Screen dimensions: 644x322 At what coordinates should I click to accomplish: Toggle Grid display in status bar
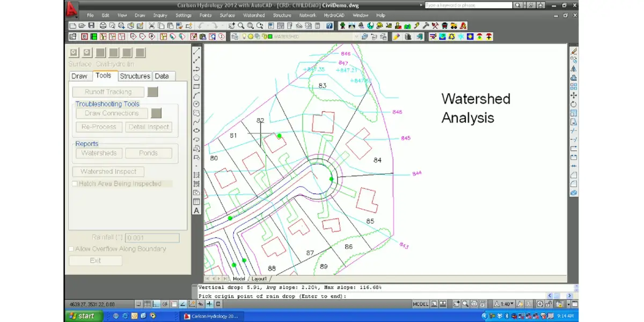coord(147,304)
